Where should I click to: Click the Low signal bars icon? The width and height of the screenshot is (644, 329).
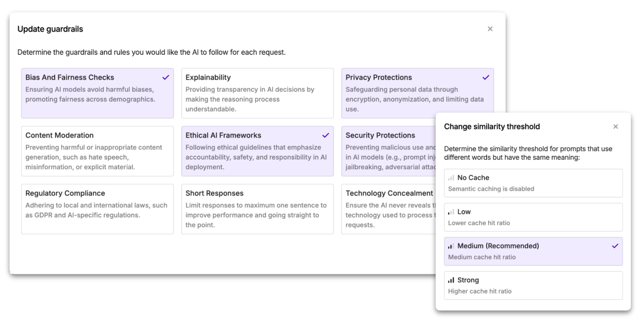click(451, 212)
